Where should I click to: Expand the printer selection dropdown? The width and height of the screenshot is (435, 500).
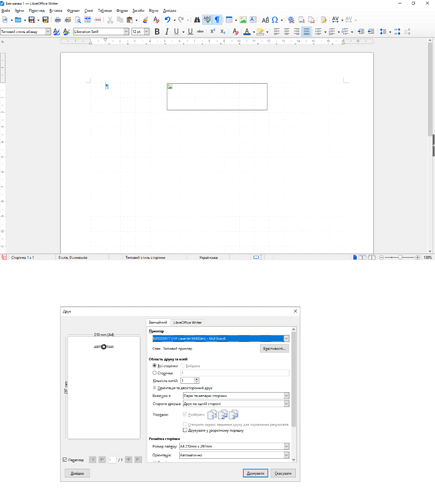pos(286,339)
